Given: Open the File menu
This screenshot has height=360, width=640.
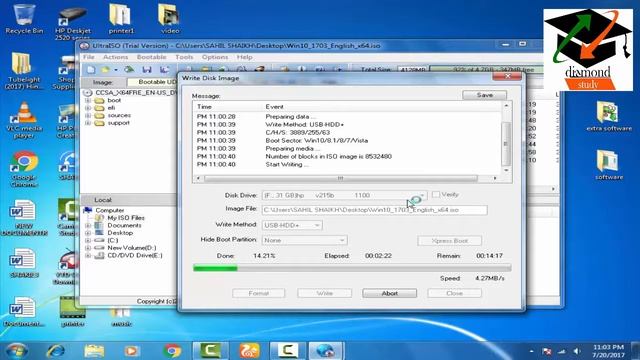Looking at the screenshot, I should click(89, 57).
